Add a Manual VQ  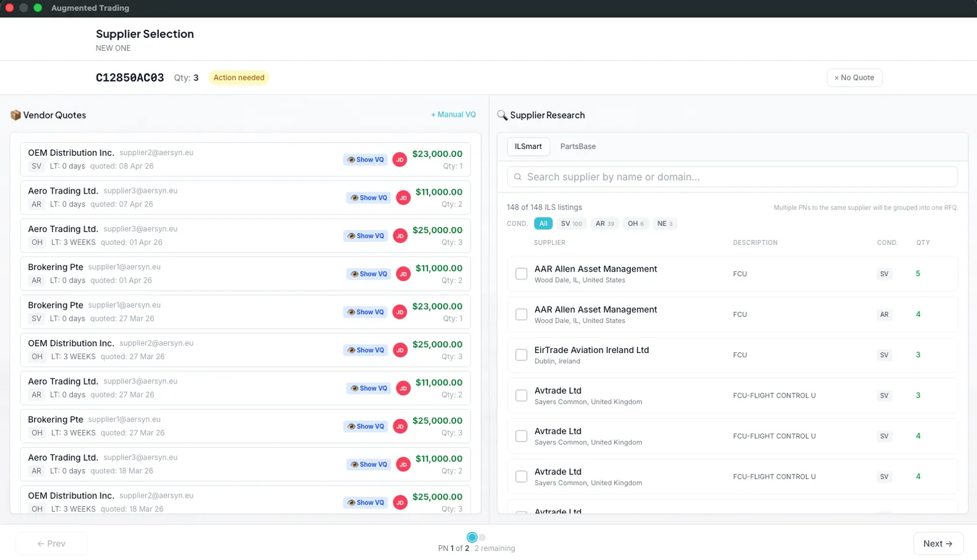coord(453,115)
